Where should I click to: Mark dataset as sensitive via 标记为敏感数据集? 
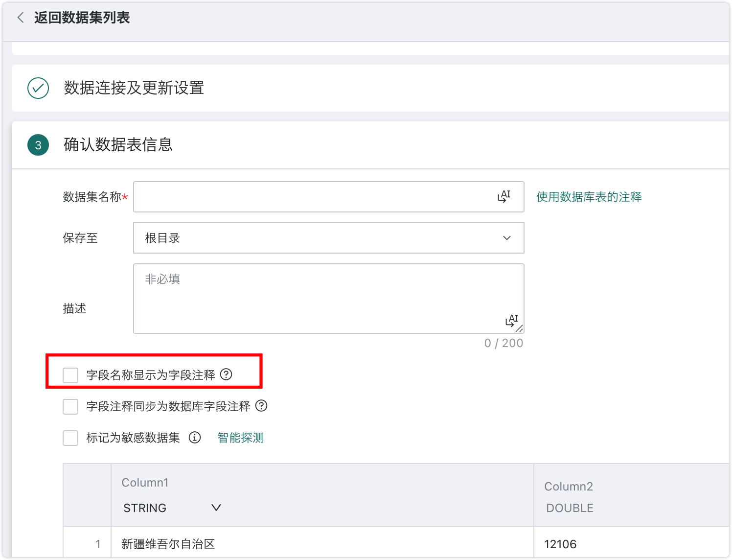point(70,438)
